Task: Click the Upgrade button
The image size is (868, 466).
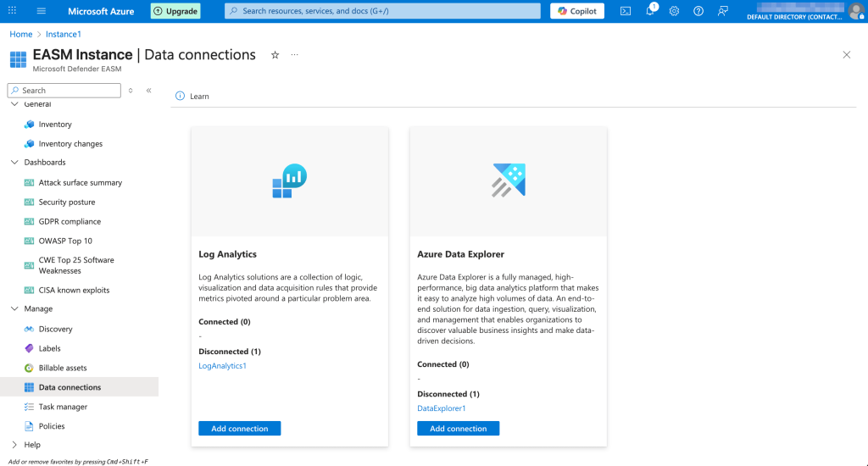Action: (x=175, y=11)
